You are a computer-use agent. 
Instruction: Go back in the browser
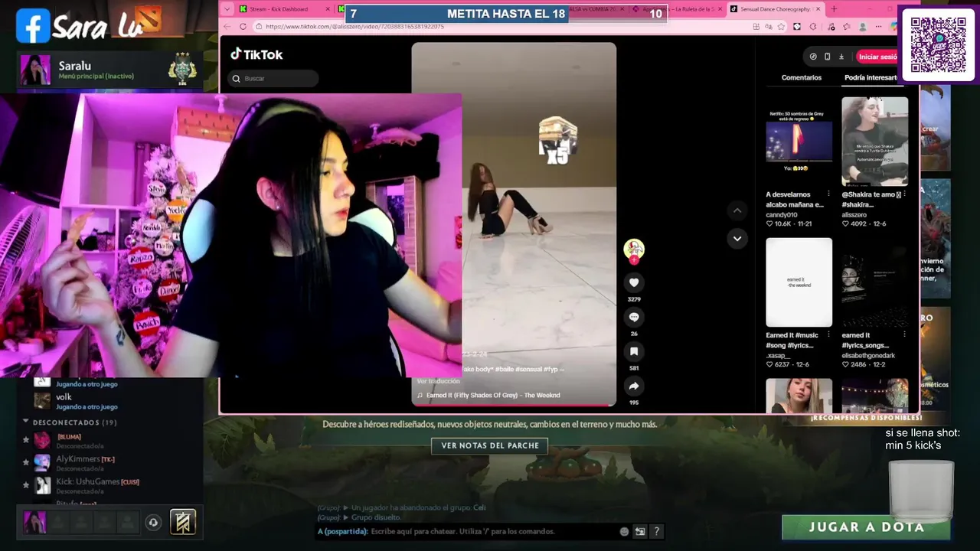(227, 26)
